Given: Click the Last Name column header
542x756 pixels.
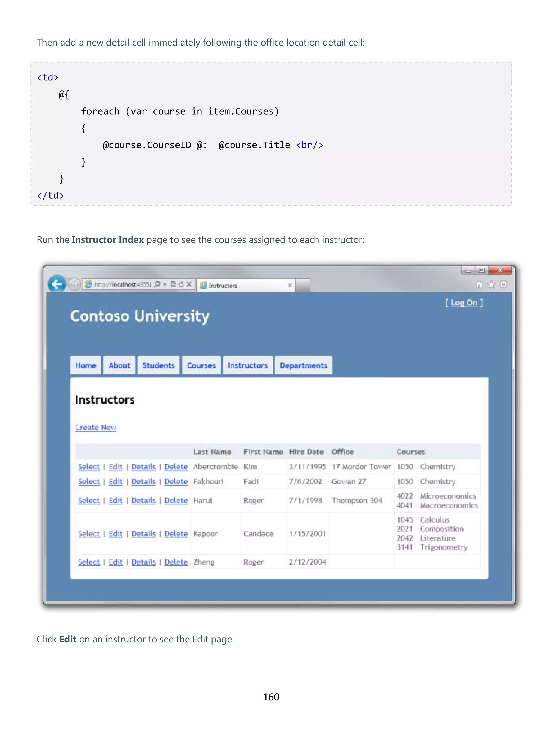Looking at the screenshot, I should [212, 452].
